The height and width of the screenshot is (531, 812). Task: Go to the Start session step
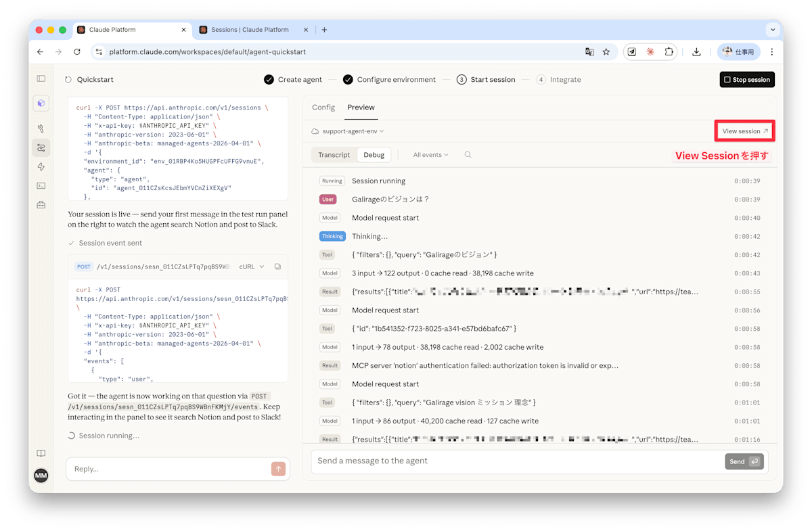coord(486,80)
